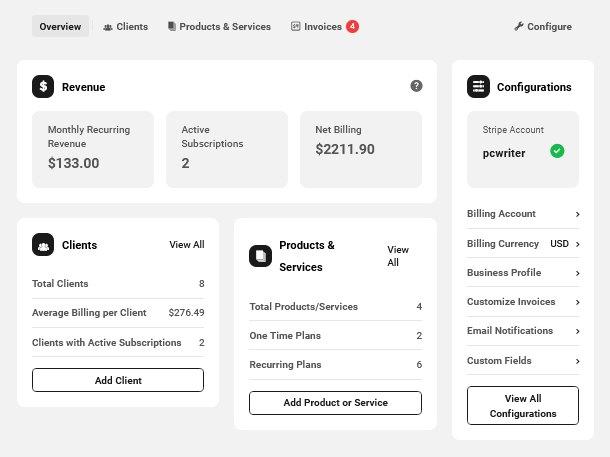Open the Customize Invoices setting label
The image size is (610, 457).
pos(511,301)
